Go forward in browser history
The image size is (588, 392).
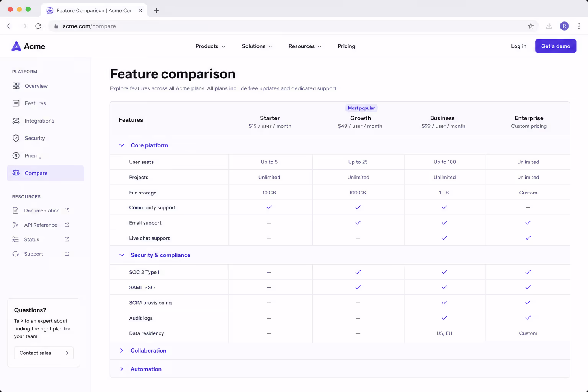pos(24,26)
